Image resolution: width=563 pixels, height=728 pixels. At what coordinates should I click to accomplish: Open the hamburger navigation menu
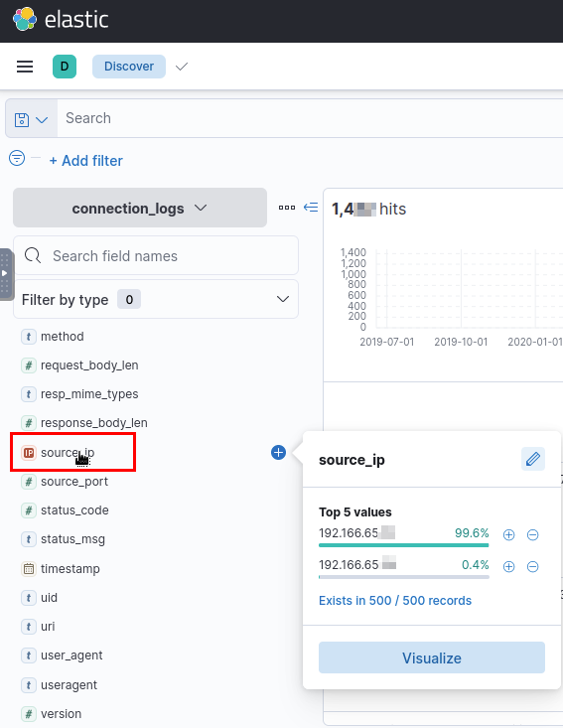pos(25,67)
